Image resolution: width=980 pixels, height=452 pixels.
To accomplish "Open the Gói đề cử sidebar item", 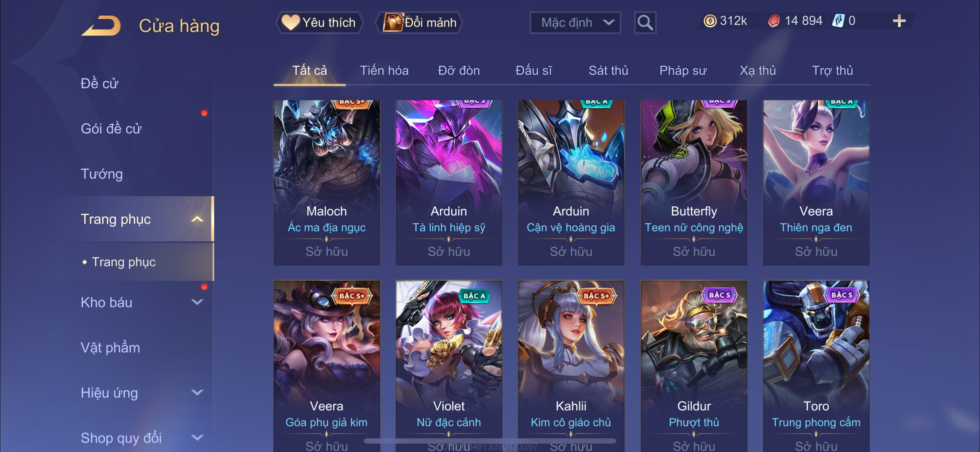I will tap(111, 129).
